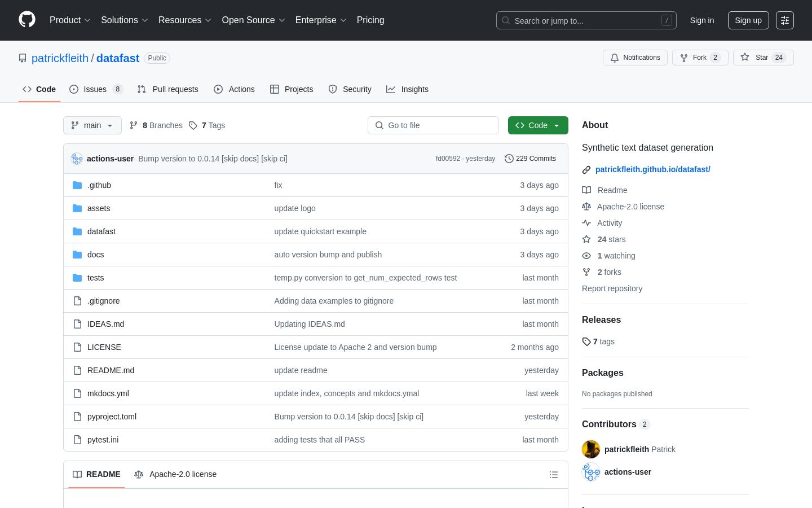
Task: Expand the Solutions menu
Action: 125,20
